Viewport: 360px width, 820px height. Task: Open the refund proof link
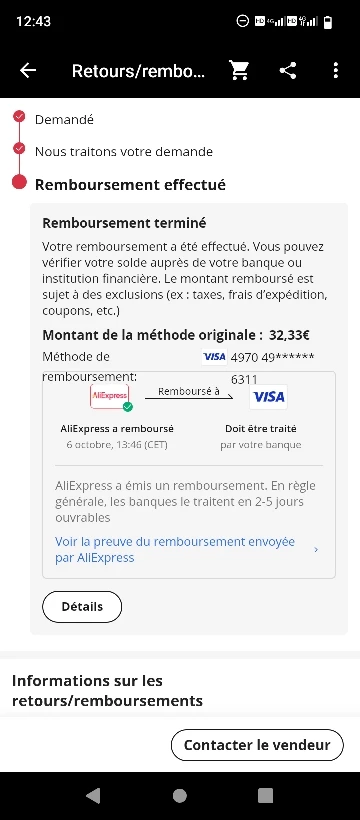[x=175, y=550]
